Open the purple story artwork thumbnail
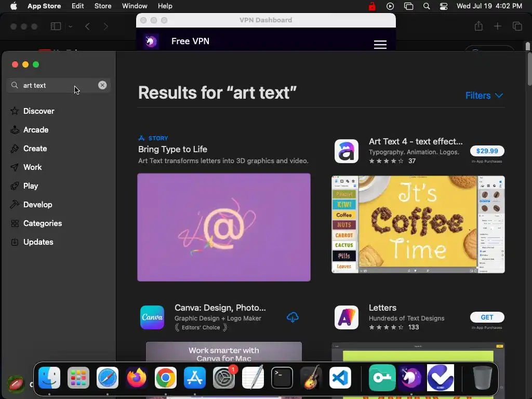 [223, 228]
